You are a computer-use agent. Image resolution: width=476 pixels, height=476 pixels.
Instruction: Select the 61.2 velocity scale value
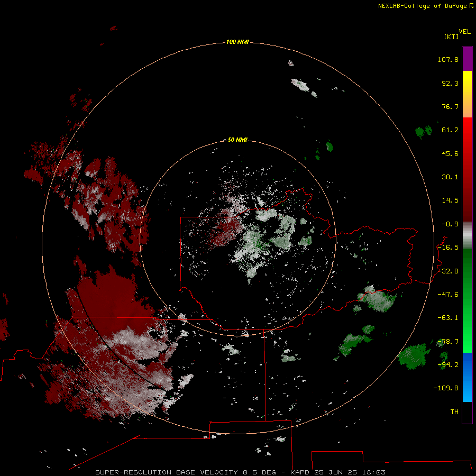(450, 130)
